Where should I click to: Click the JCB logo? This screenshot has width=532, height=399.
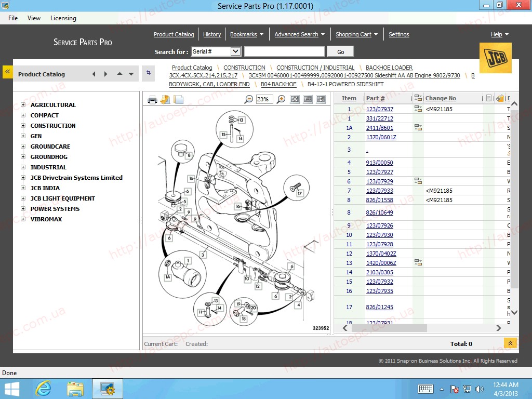coord(496,58)
